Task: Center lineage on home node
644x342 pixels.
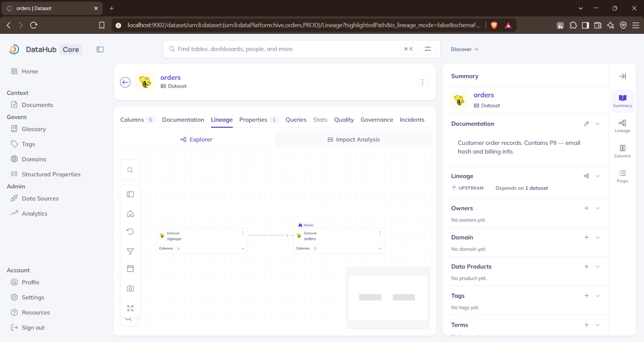Action: click(x=130, y=214)
